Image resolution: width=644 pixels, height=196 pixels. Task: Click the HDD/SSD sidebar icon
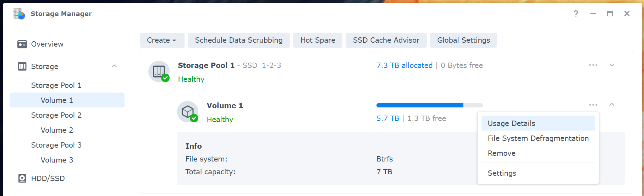[x=22, y=179]
